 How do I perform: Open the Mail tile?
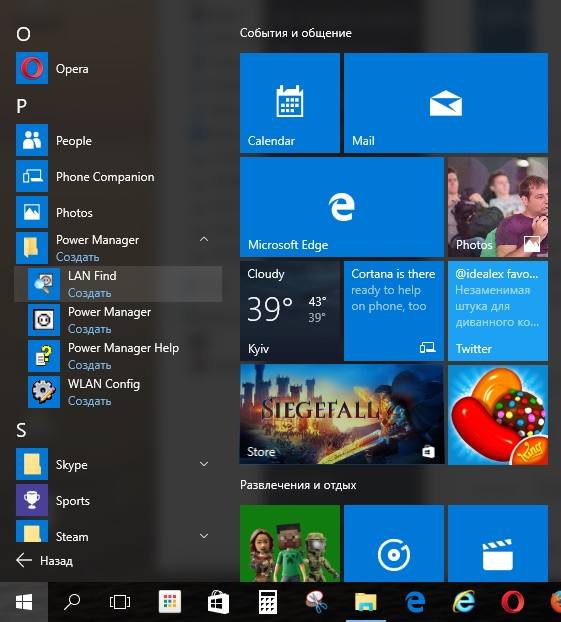coord(446,103)
